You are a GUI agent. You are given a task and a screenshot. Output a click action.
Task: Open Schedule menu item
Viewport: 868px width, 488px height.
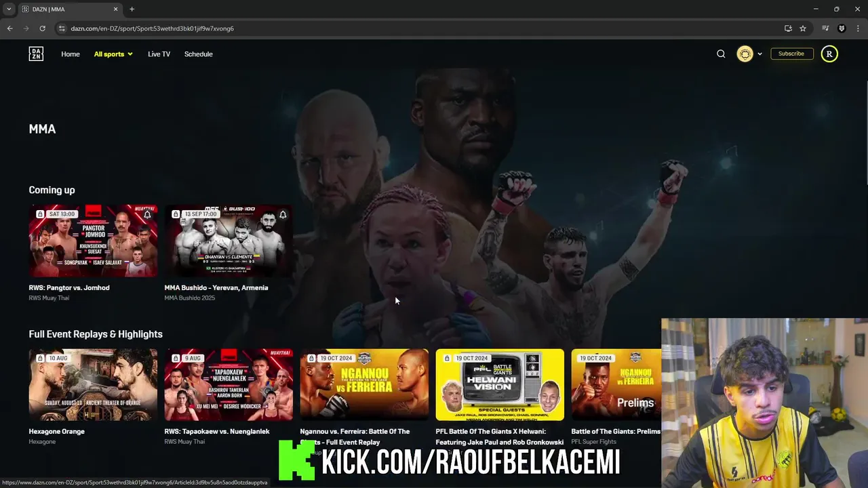click(x=199, y=54)
